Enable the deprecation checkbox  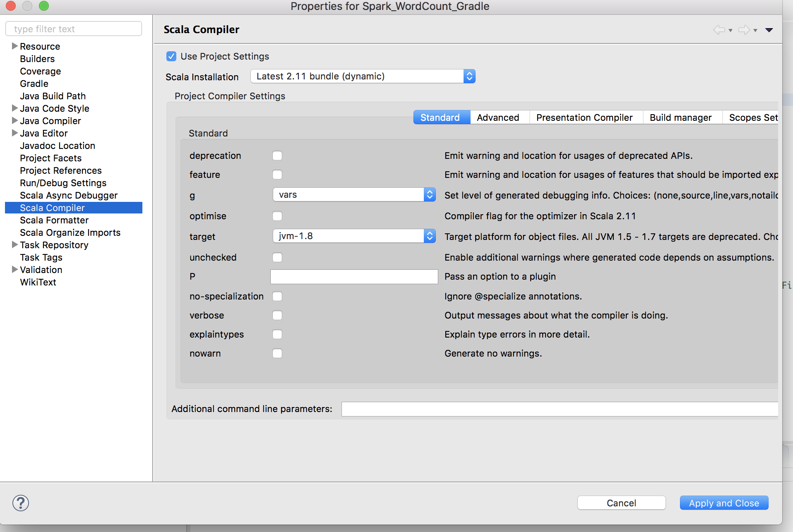(277, 156)
